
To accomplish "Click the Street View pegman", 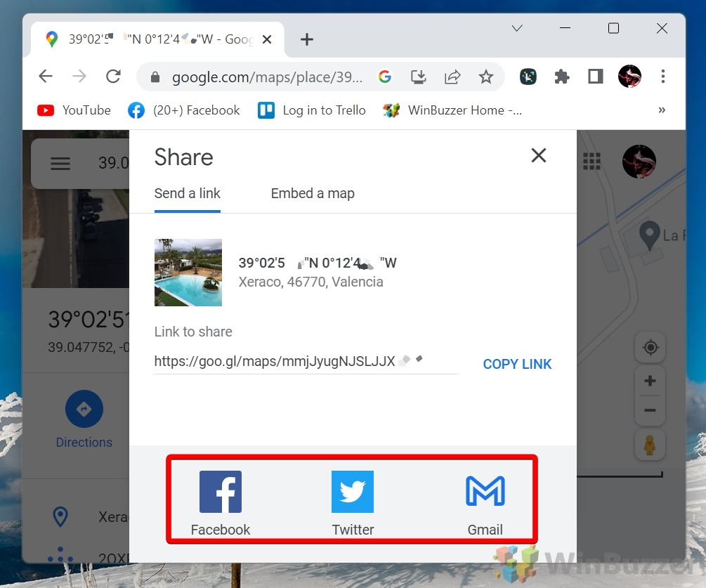I will click(x=650, y=445).
